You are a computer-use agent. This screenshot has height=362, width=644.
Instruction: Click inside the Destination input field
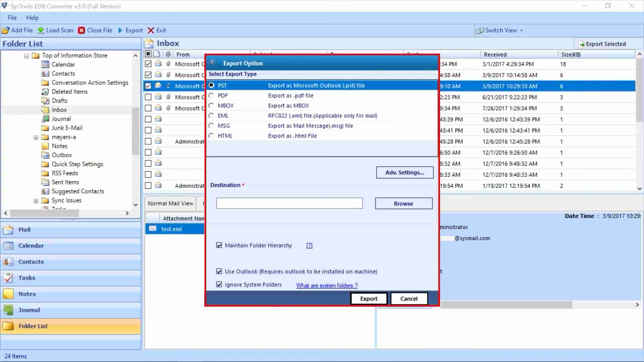click(289, 203)
